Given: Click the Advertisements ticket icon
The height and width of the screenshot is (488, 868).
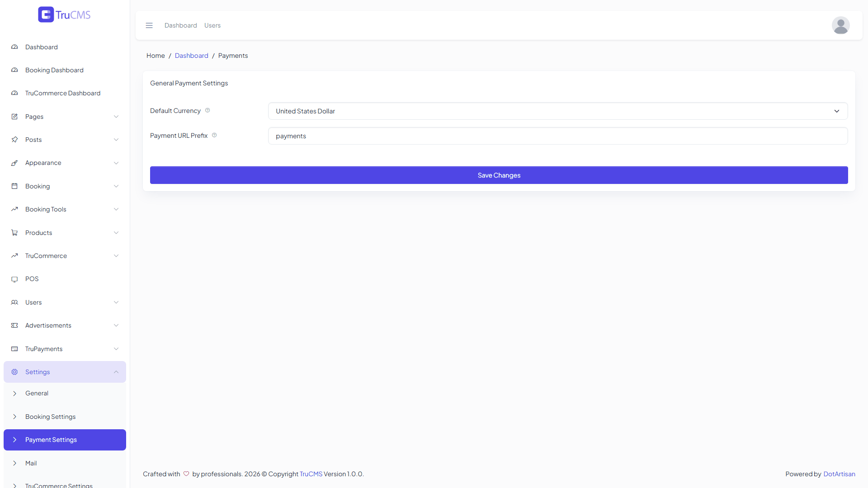Looking at the screenshot, I should click(x=14, y=325).
